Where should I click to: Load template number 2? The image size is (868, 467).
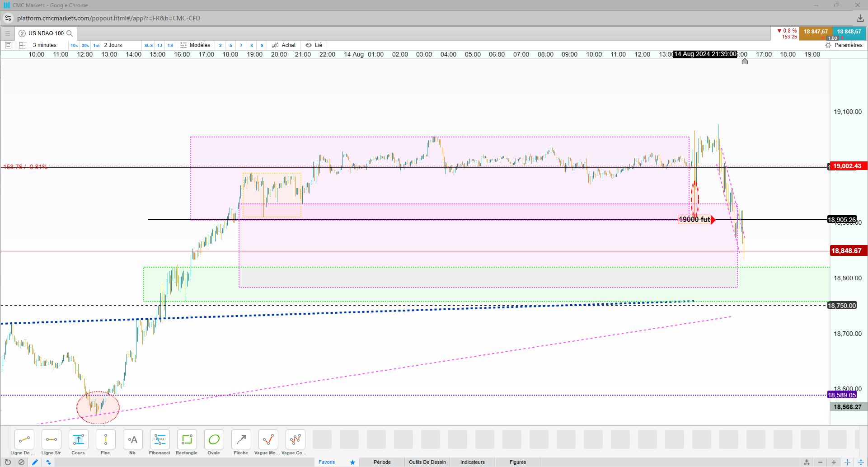(x=221, y=45)
